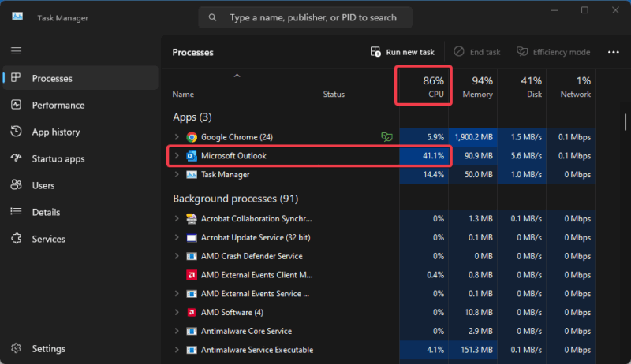The image size is (631, 364).
Task: Expand Antimalware Core Service entry
Action: coord(177,331)
